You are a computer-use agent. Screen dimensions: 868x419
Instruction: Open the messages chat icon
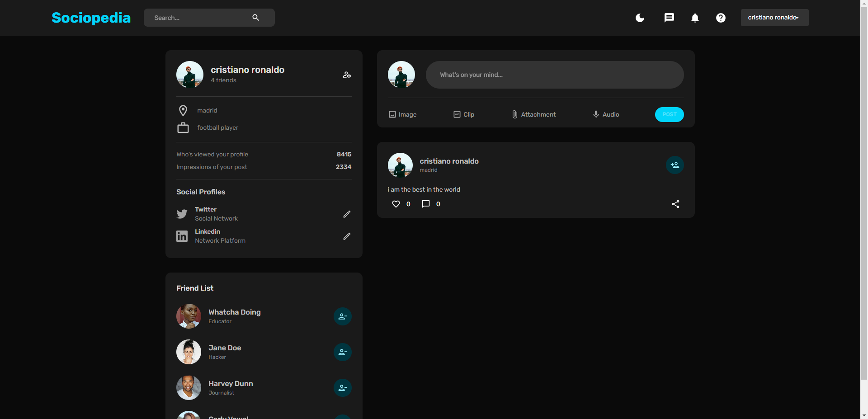tap(669, 18)
